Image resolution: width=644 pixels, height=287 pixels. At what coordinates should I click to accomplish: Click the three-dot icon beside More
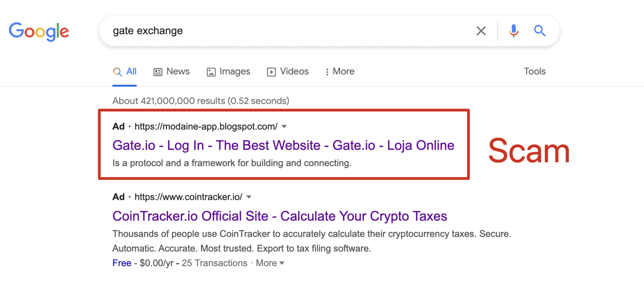coord(327,72)
